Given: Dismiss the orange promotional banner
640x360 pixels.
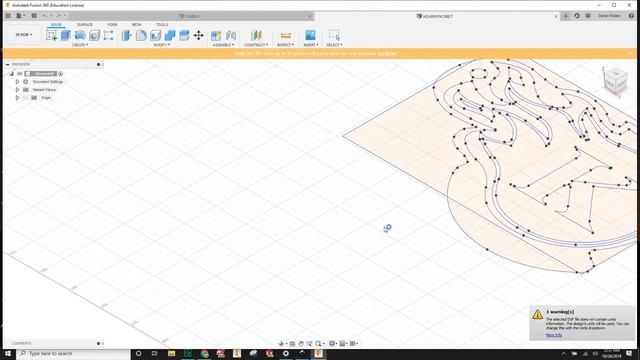Looking at the screenshot, I should 630,53.
